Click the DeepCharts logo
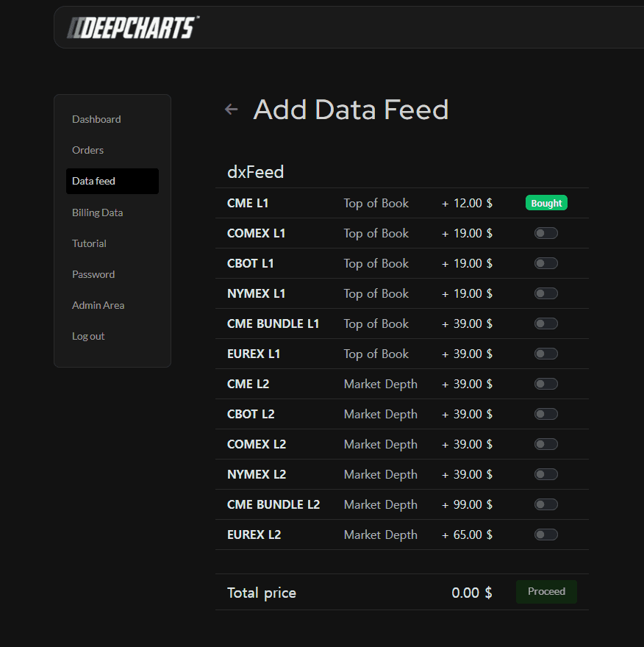This screenshot has height=647, width=644. (133, 28)
